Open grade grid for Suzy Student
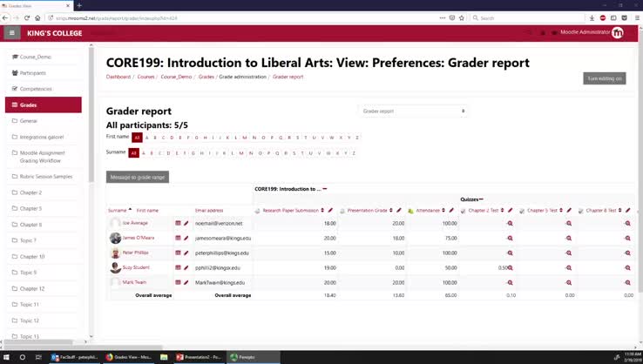 [178, 267]
